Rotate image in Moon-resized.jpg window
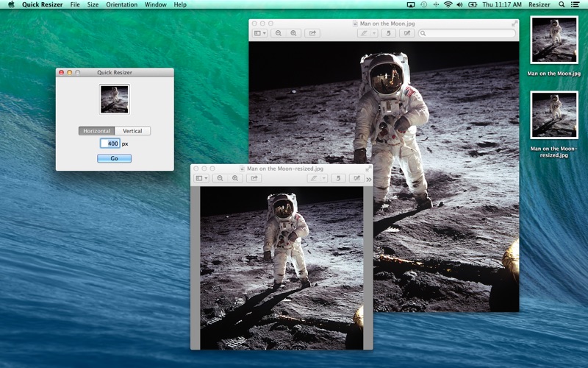The width and height of the screenshot is (588, 368). [x=338, y=178]
